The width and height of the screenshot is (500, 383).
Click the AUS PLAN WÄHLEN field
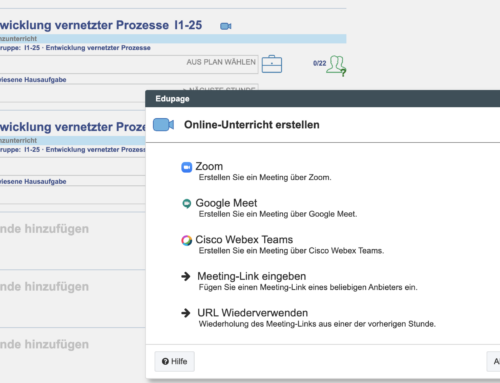129,64
